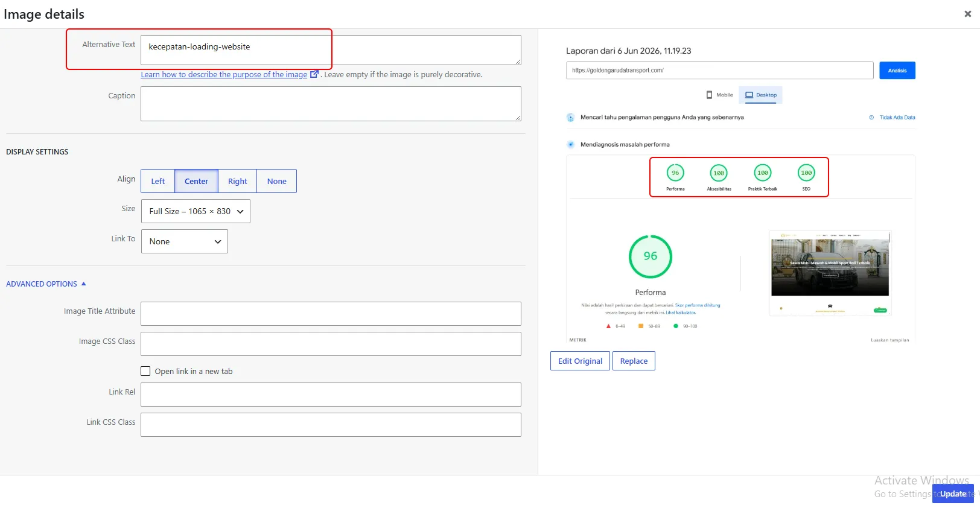
Task: Open the Size dropdown showing Full Size
Action: (196, 211)
